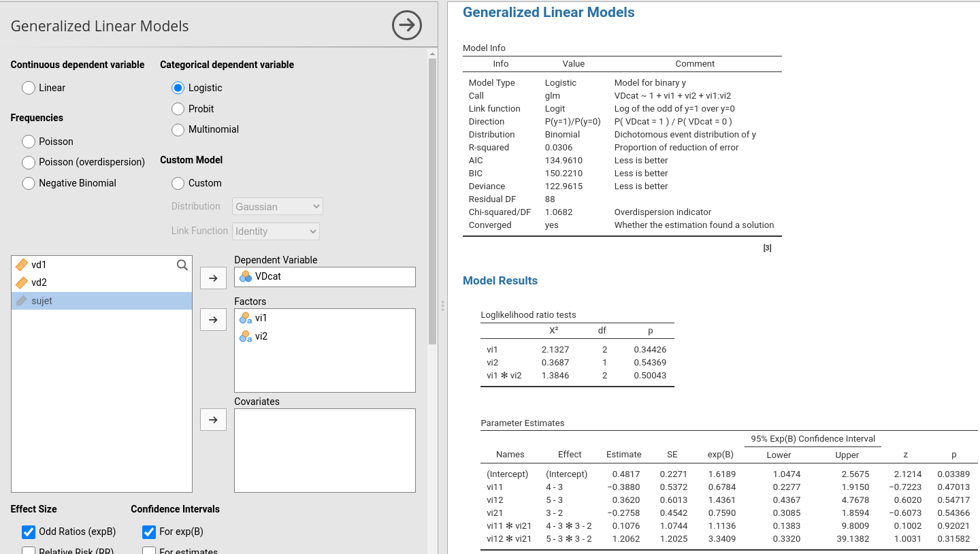This screenshot has height=554, width=980.
Task: Click the R-squared value 0.0306
Action: [x=559, y=147]
